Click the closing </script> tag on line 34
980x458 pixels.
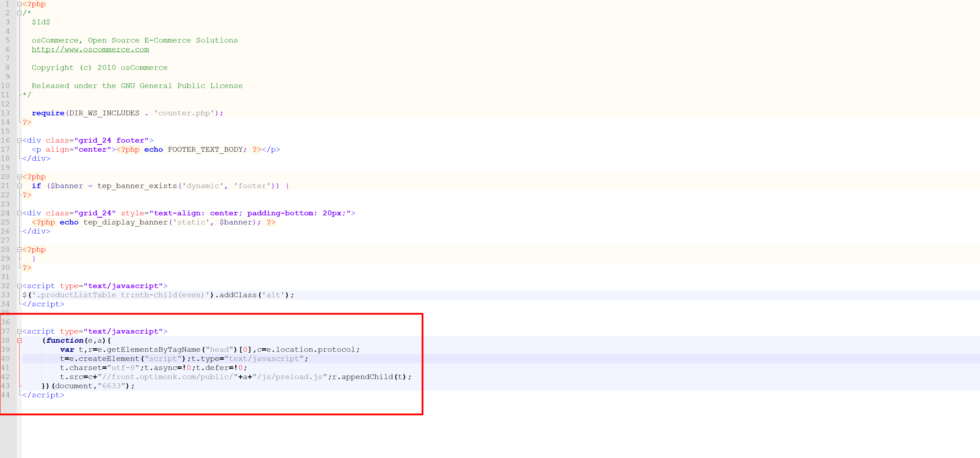[43, 304]
